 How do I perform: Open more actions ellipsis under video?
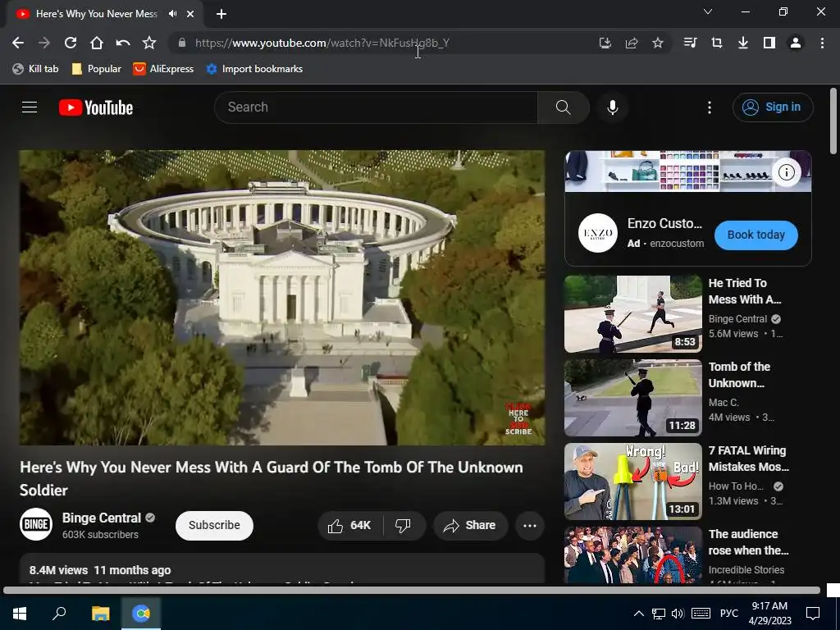click(x=530, y=526)
